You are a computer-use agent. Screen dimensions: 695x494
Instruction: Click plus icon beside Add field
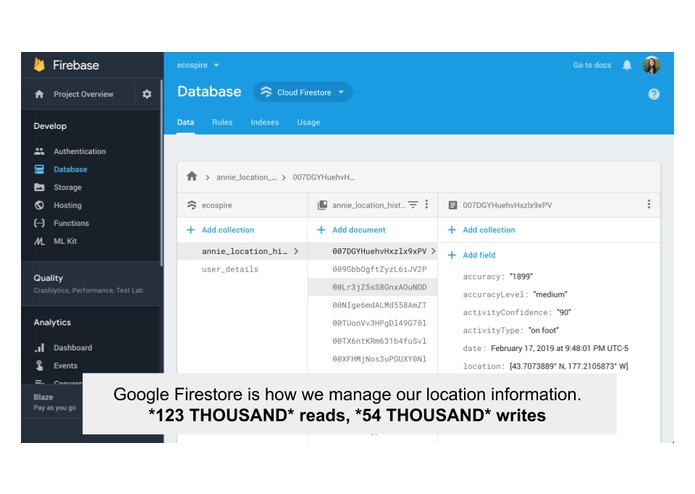coord(452,255)
